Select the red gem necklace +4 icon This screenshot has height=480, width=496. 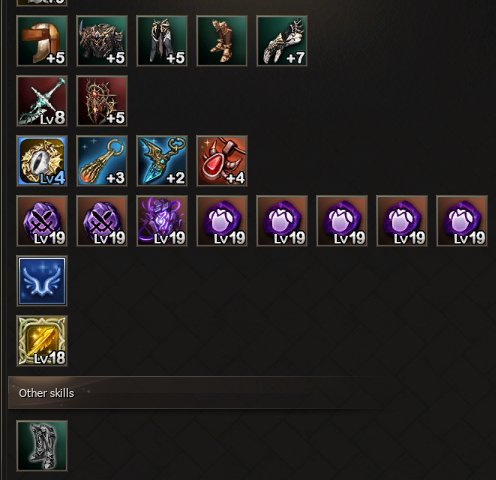[x=222, y=161]
